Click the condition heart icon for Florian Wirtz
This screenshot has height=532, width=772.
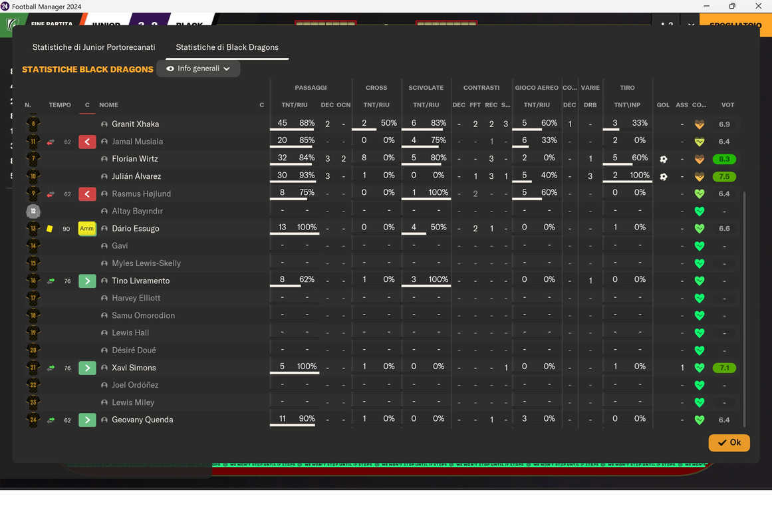coord(699,159)
